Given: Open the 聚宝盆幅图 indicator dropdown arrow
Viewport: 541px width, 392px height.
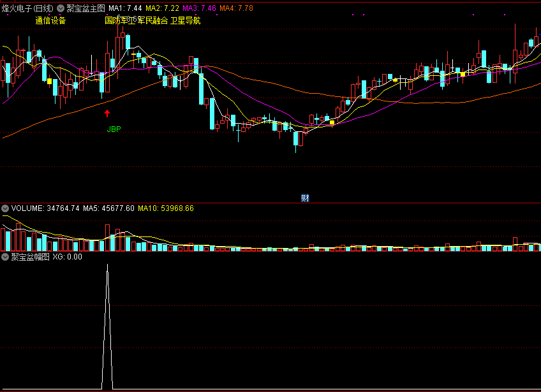Looking at the screenshot, I should tap(5, 257).
